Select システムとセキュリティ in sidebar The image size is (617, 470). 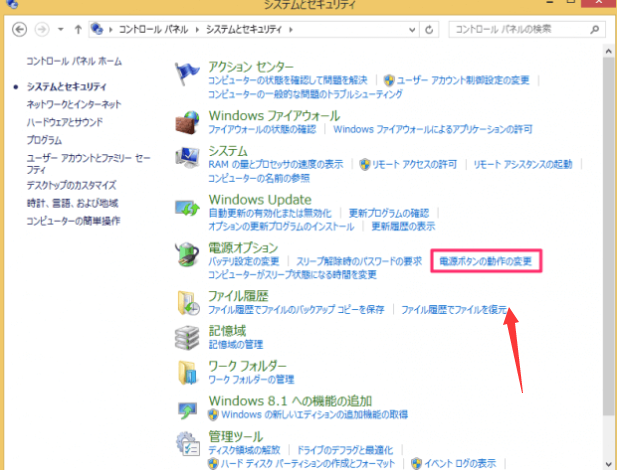click(x=67, y=87)
